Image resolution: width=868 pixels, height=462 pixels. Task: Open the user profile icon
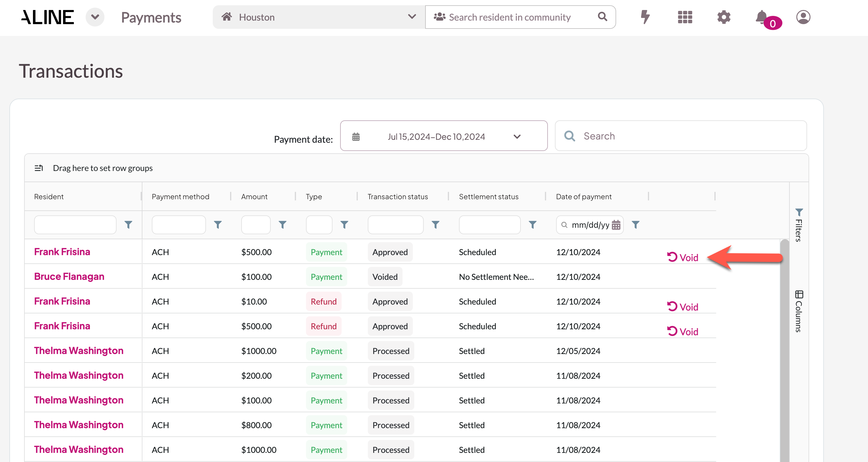pyautogui.click(x=803, y=17)
